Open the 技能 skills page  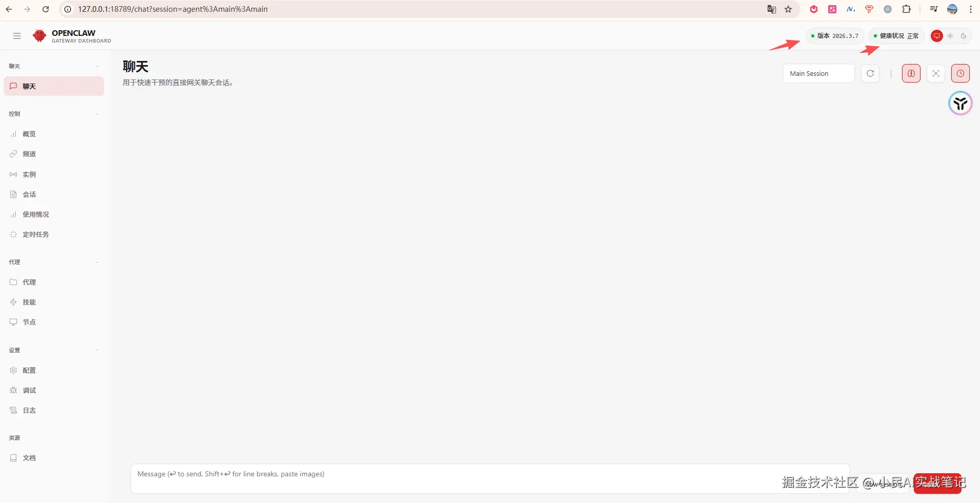coord(54,302)
